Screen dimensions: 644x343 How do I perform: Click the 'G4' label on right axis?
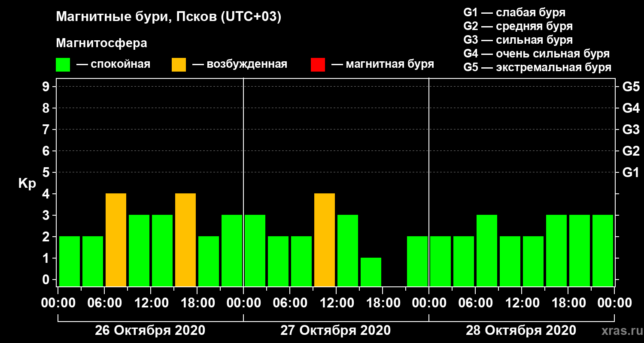(x=631, y=108)
